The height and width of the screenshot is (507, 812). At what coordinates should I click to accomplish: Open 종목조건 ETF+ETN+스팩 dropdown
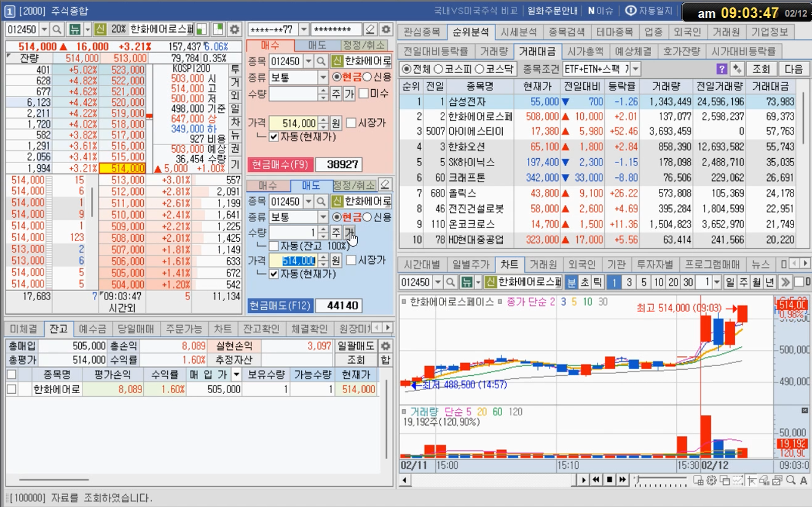coord(635,68)
